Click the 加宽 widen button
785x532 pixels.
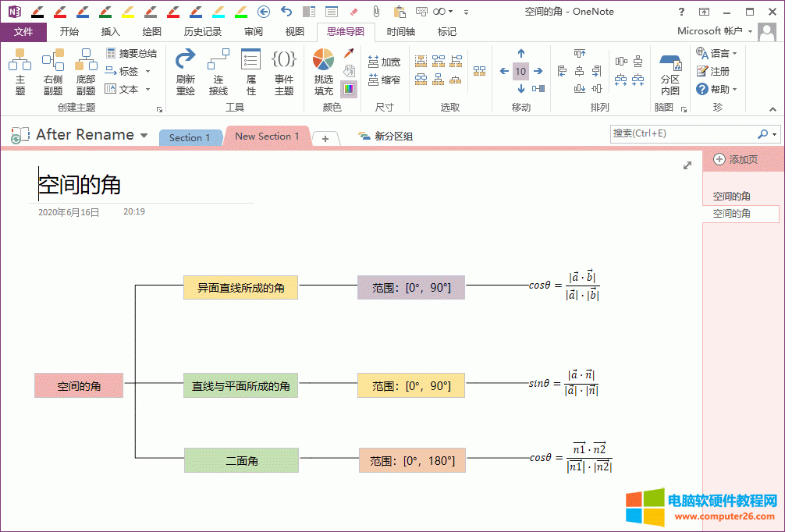coord(385,62)
